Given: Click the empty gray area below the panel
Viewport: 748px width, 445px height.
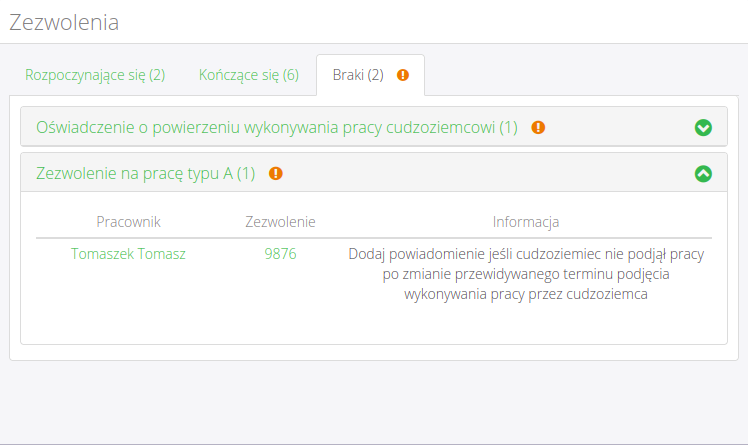Looking at the screenshot, I should pos(374,400).
